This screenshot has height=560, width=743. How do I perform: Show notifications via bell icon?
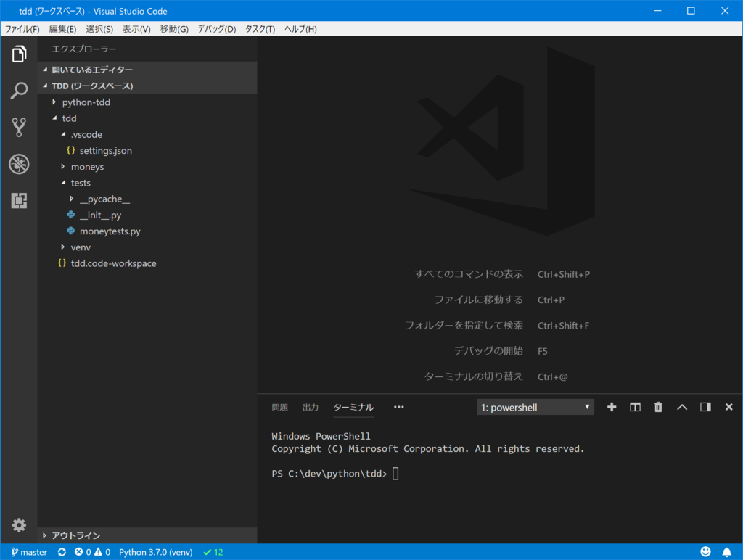(726, 551)
